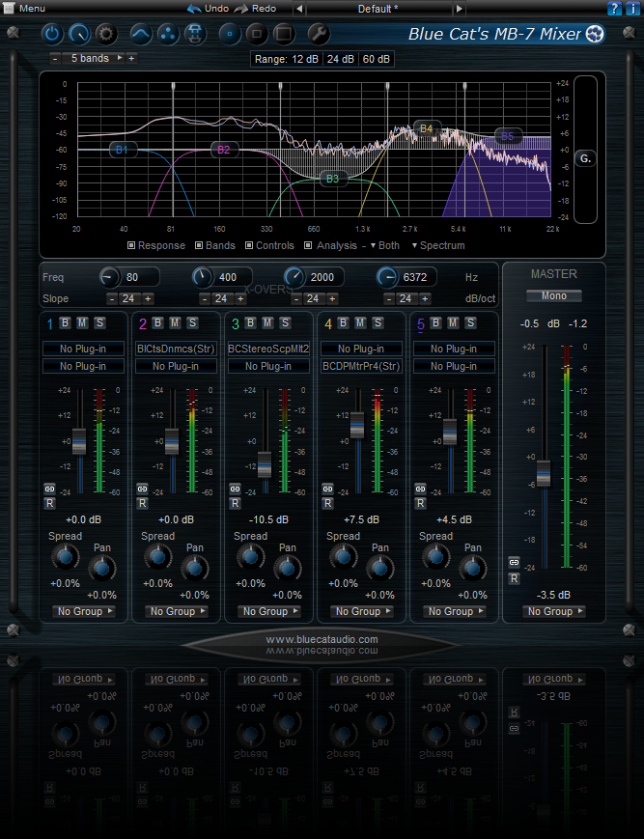The image size is (644, 839).
Task: Select the large window size icon
Action: pos(284,34)
